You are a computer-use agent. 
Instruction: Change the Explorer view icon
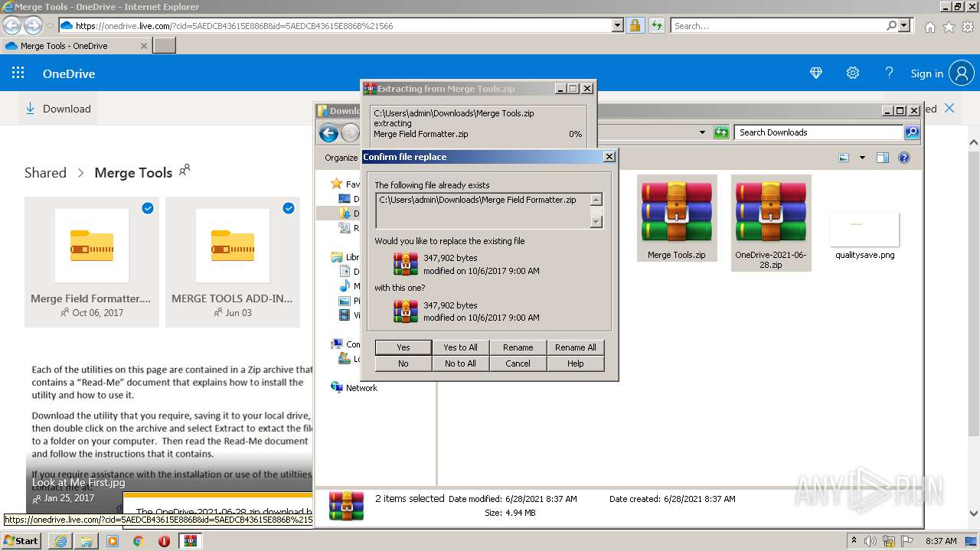[x=844, y=158]
